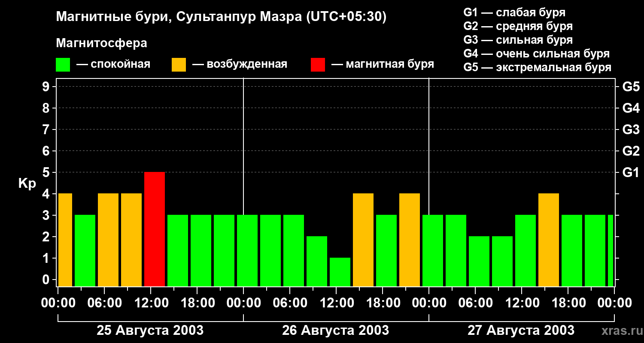The width and height of the screenshot is (644, 343).
Task: Click the '26 Августа 2003' date label
Action: [336, 330]
